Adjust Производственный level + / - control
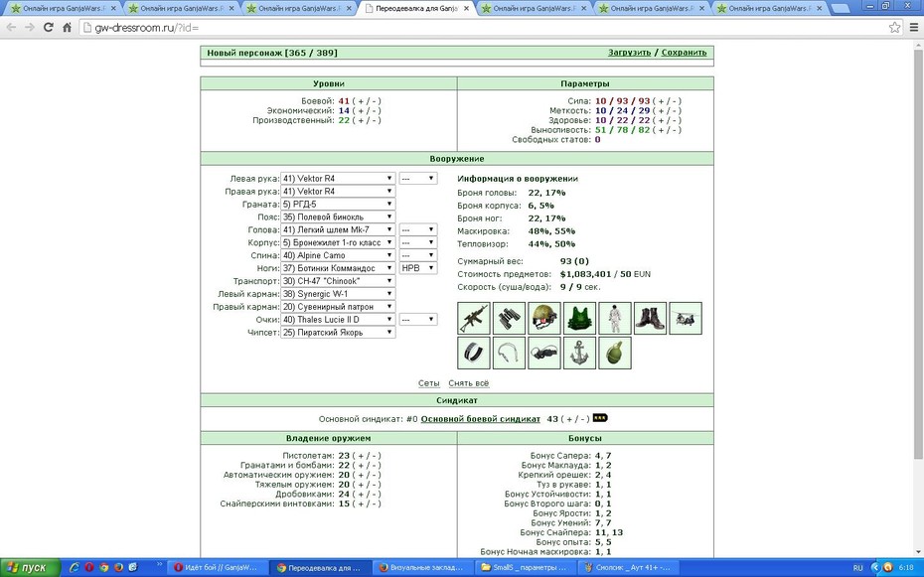 [367, 120]
